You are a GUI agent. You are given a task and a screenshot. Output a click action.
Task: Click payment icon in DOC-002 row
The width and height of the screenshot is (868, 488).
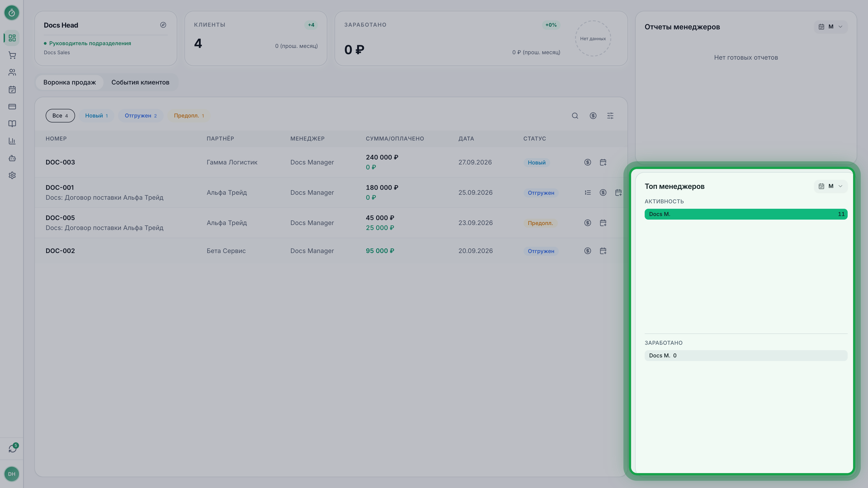coord(588,251)
